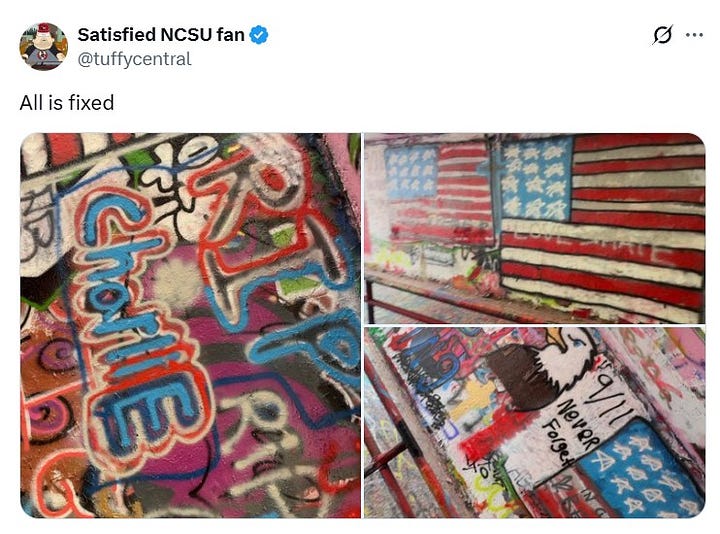
Task: Click the white 'RIP' graffiti letters
Action: coord(264,434)
